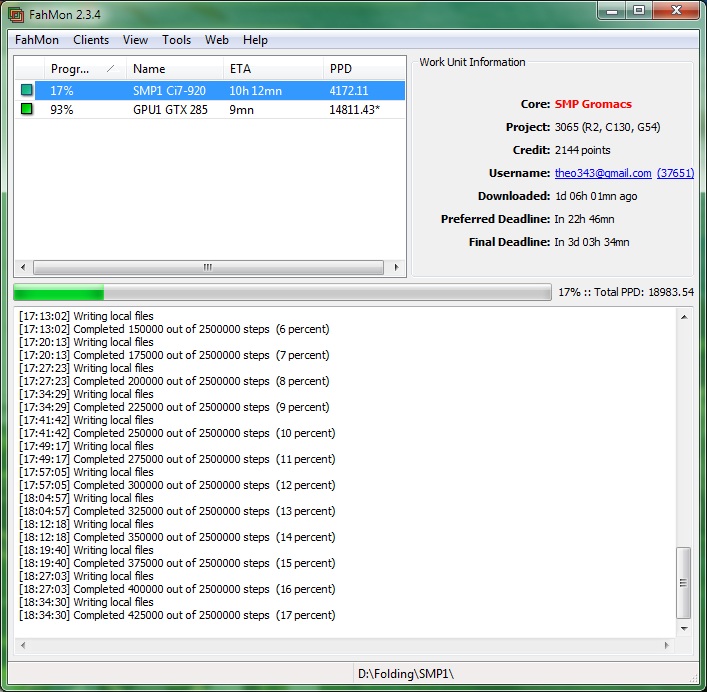Click the client list right scroll arrow
The width and height of the screenshot is (707, 692).
(x=396, y=267)
